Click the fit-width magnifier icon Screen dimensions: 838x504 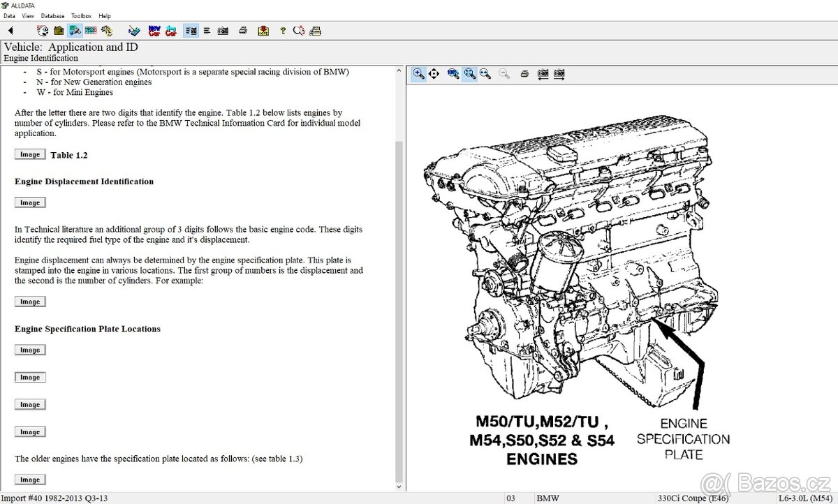tap(485, 73)
